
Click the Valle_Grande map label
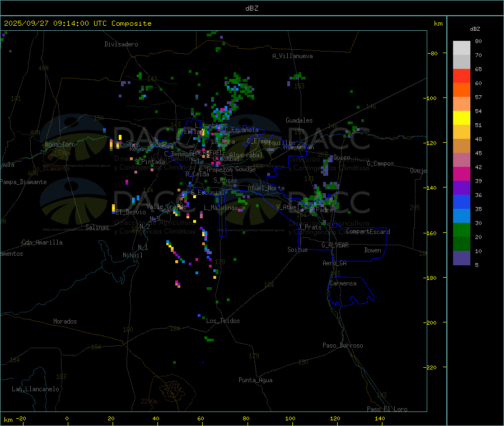(x=166, y=206)
